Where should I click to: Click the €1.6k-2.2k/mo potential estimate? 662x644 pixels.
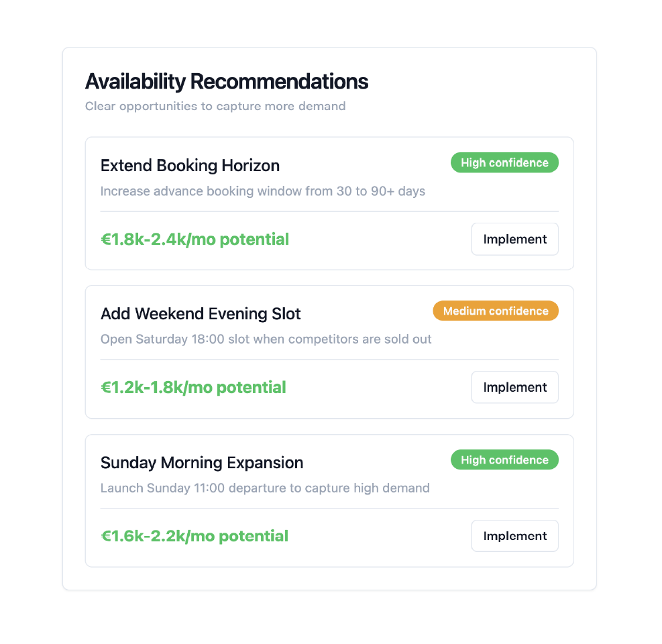[195, 537]
